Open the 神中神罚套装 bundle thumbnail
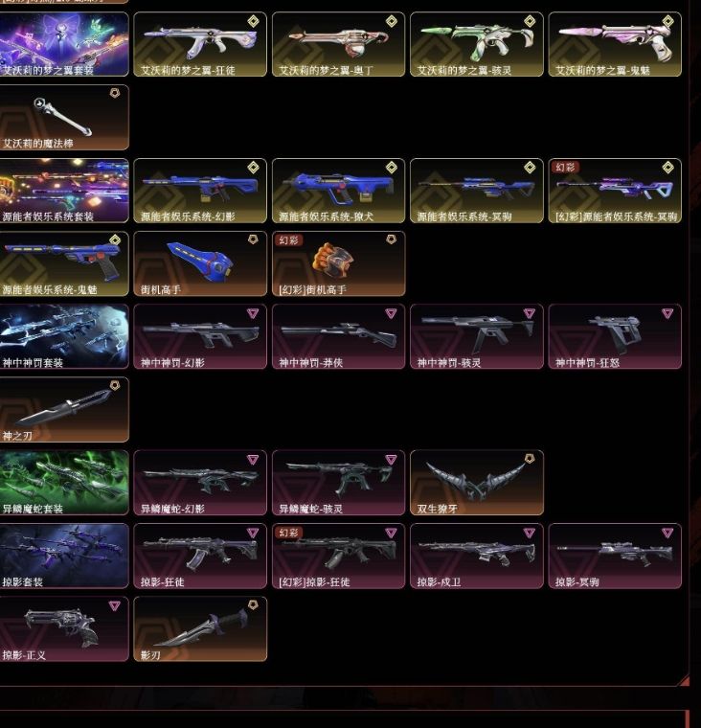The width and height of the screenshot is (701, 728). tap(64, 336)
